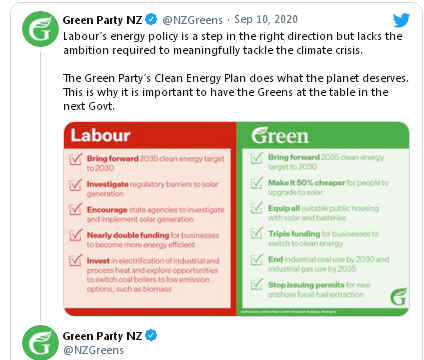Open the Labour vs Green comparison image
424x360 pixels.
(x=236, y=219)
